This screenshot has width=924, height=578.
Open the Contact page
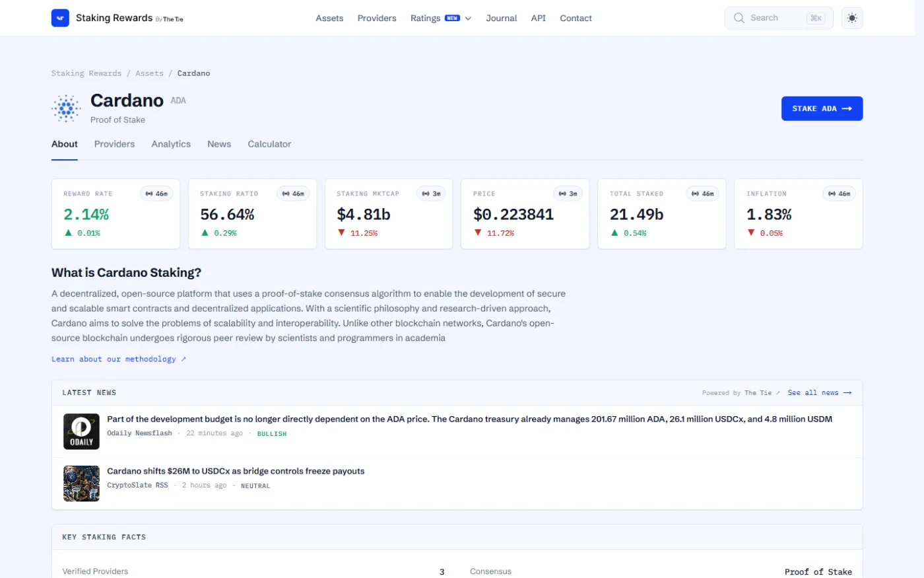pyautogui.click(x=576, y=18)
